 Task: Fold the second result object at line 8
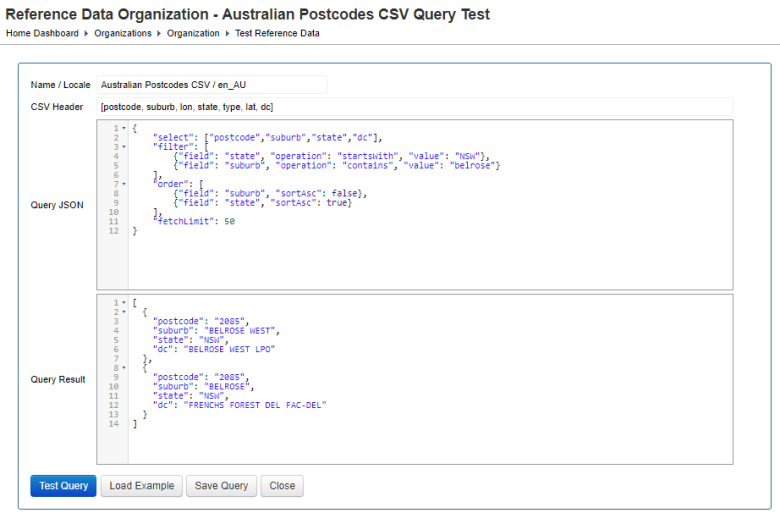click(124, 367)
